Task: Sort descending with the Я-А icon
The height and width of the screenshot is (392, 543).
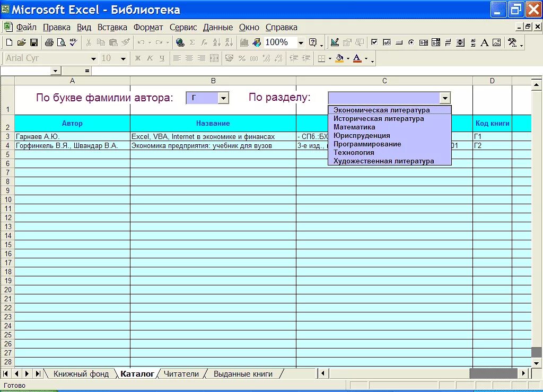Action: [x=229, y=42]
